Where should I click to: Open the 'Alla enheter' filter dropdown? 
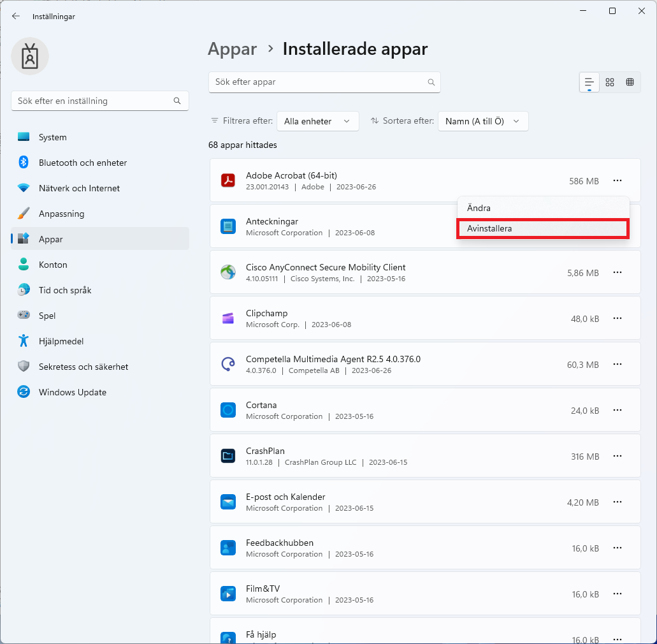317,121
